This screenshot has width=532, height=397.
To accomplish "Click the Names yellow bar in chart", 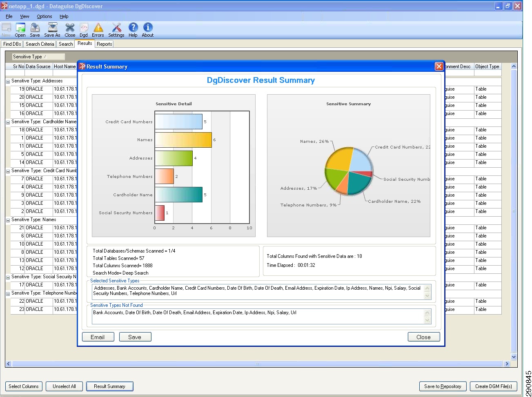I will click(x=183, y=140).
